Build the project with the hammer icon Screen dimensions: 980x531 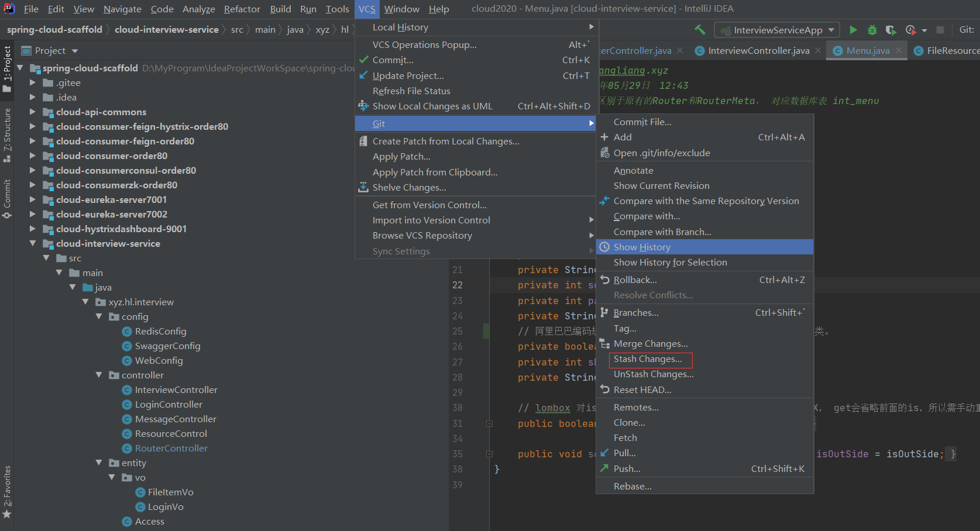[x=700, y=29]
